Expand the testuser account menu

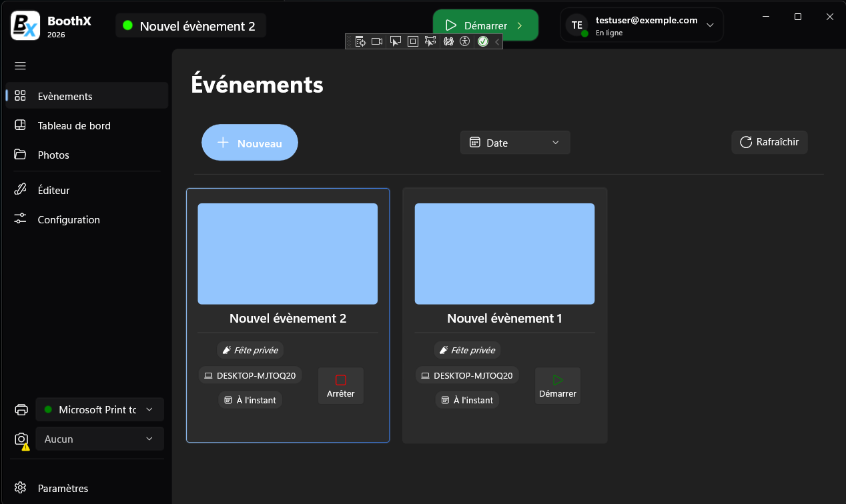[x=710, y=25]
